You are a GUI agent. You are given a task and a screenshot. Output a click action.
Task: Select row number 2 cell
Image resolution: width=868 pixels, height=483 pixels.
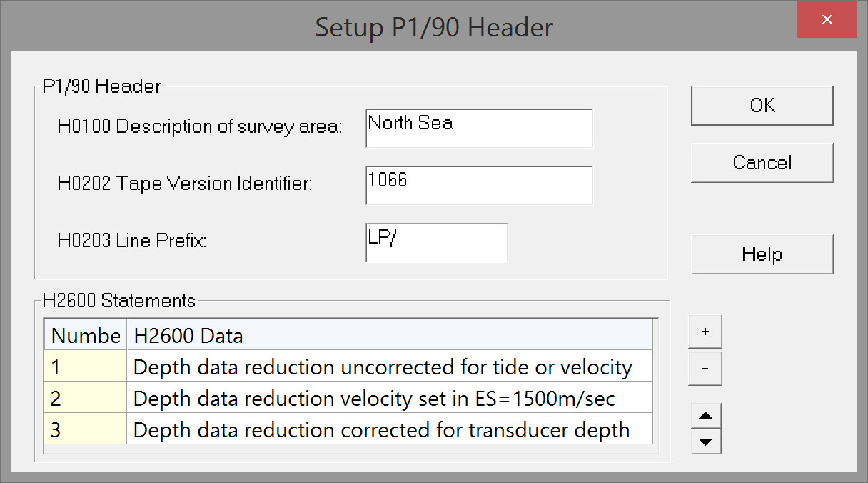(86, 398)
